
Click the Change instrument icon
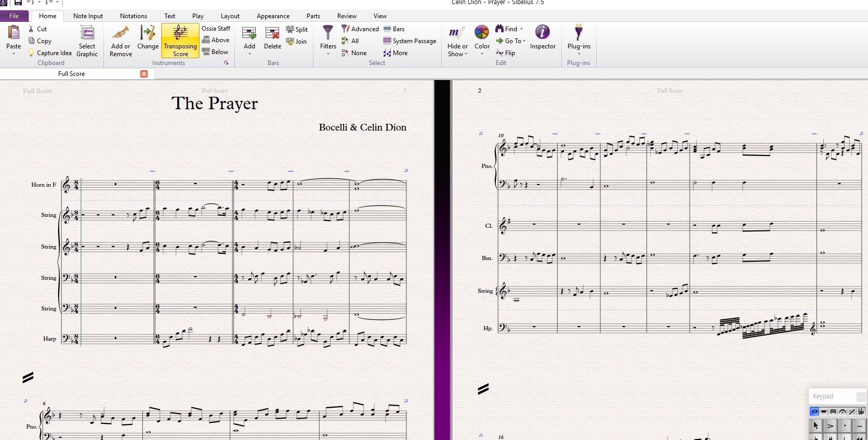pyautogui.click(x=148, y=33)
